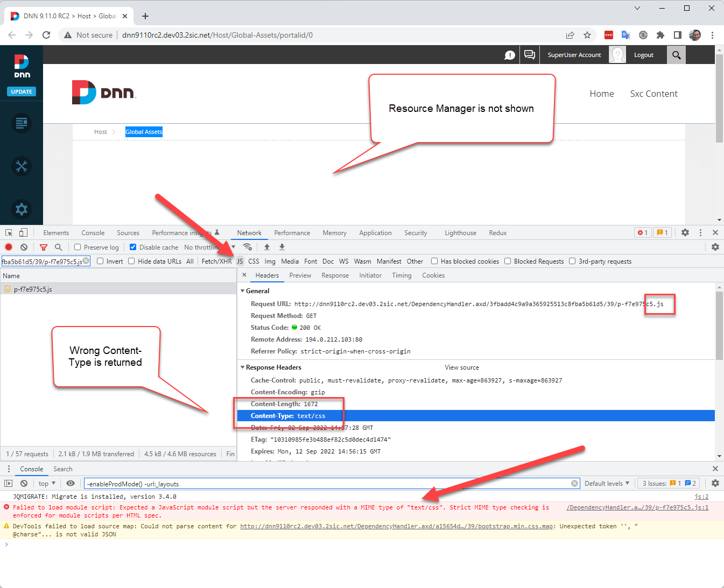Viewport: 724px width, 588px height.
Task: Click the Logout button
Action: 643,54
